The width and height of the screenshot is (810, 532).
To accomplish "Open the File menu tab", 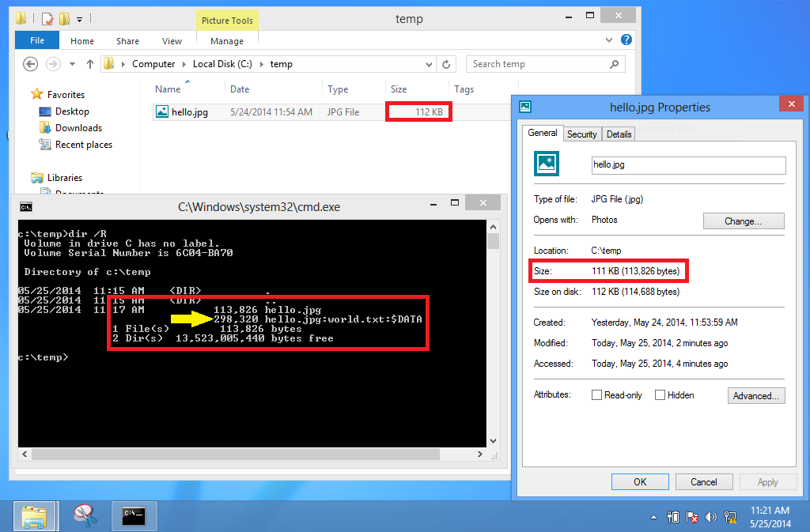I will (x=37, y=40).
